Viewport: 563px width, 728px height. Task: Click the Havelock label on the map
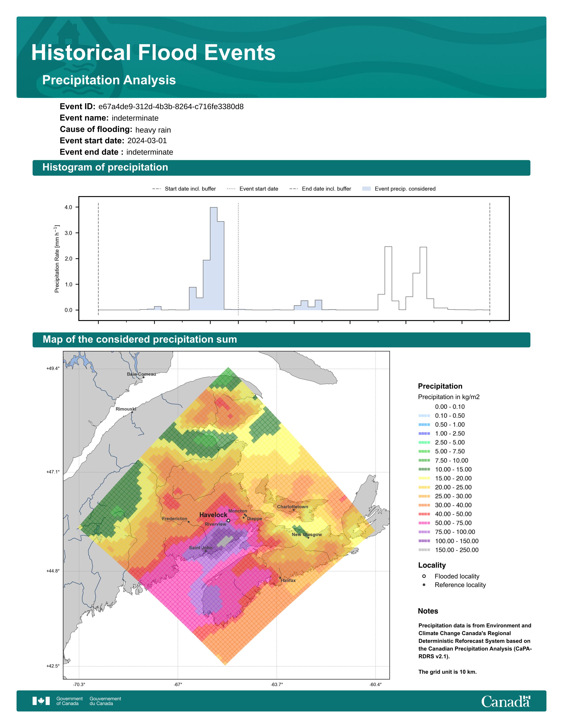[213, 515]
